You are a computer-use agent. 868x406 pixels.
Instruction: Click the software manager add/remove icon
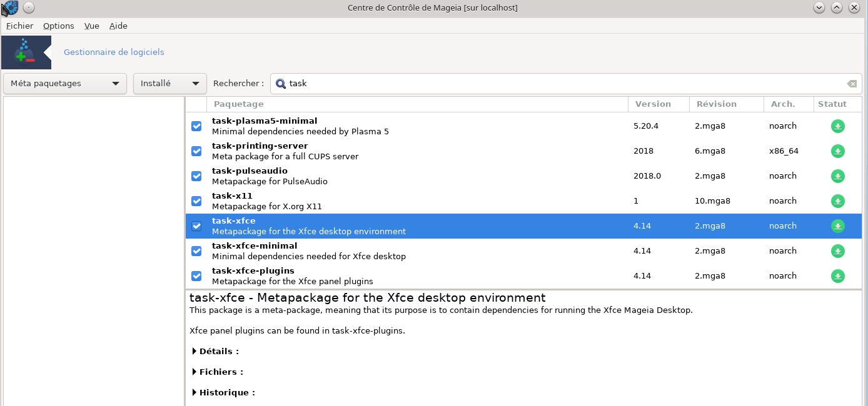click(26, 52)
